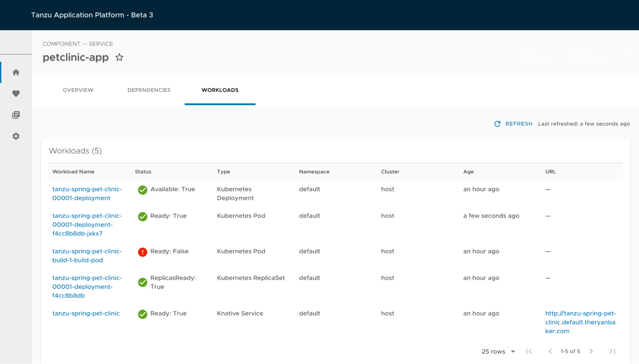Screen dimensions: 639x364
Task: Click the Kubernetes ReplicaSet type cell
Action: [x=251, y=278]
